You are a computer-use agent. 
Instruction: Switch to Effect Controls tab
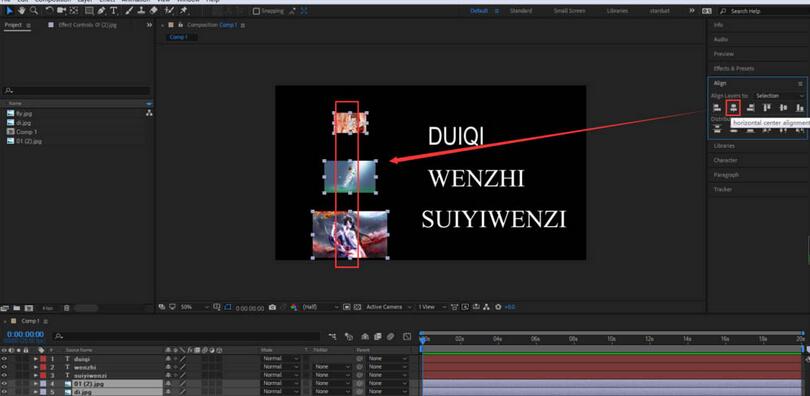point(82,25)
